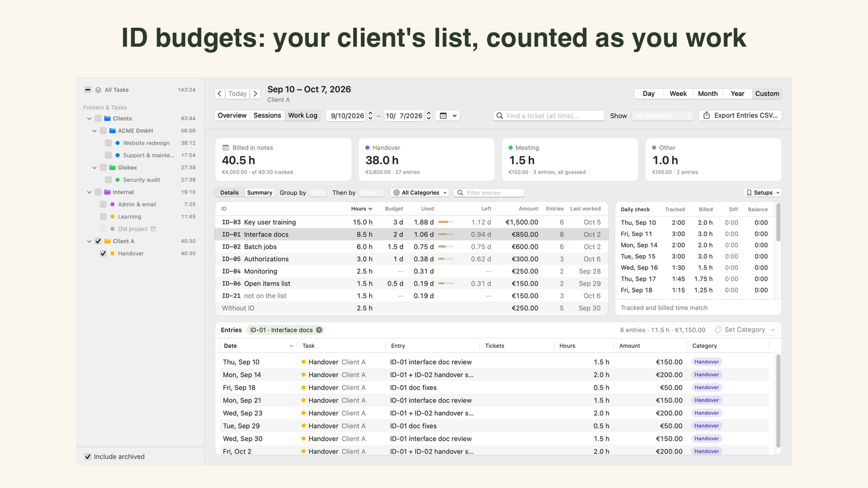Viewport: 868px width, 488px height.
Task: Open the All Categories dropdown
Action: click(420, 192)
